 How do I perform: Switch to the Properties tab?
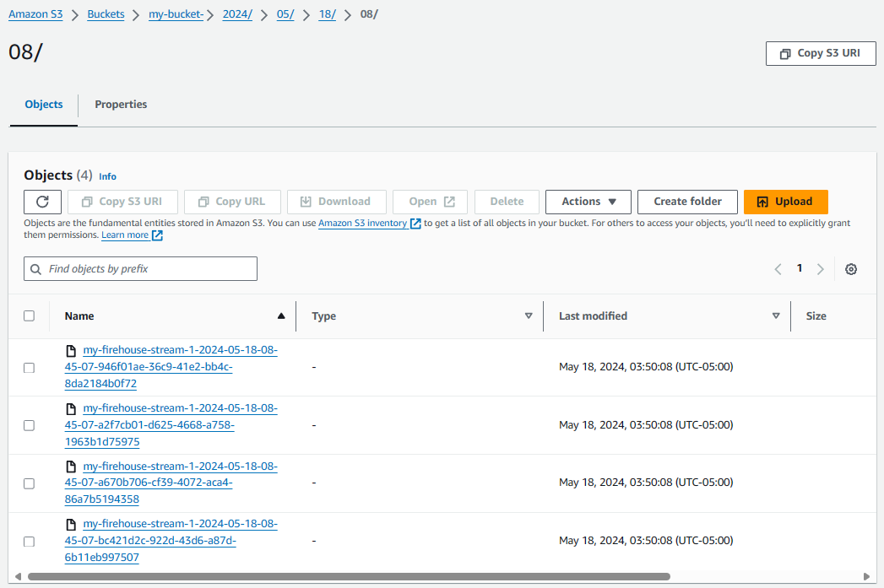click(x=121, y=105)
